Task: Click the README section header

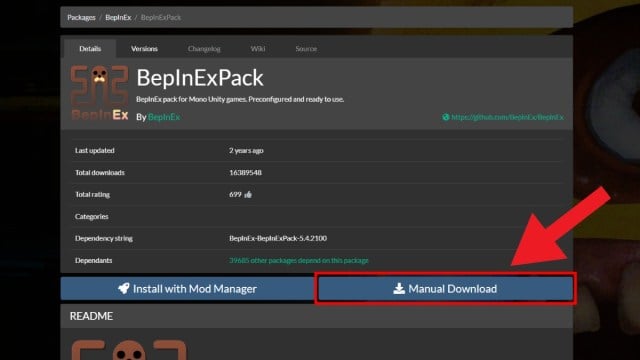Action: [x=317, y=316]
